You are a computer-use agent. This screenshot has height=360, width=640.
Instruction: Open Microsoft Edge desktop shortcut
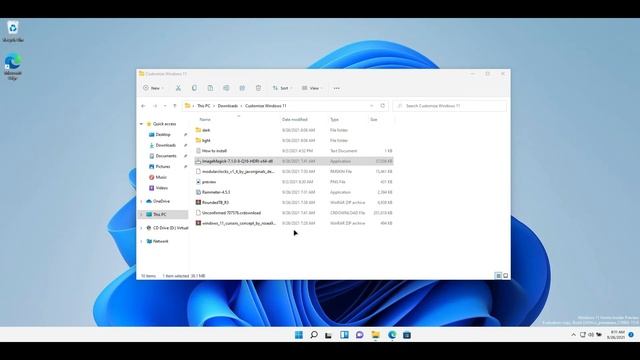(13, 66)
